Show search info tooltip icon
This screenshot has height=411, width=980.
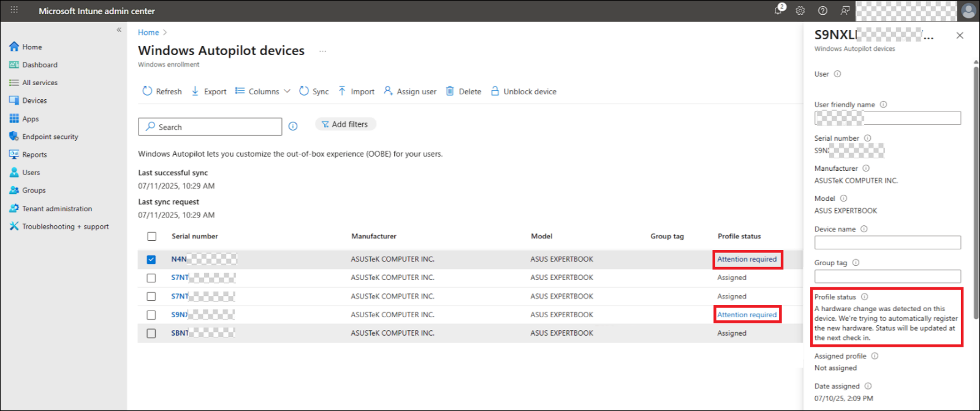click(293, 126)
